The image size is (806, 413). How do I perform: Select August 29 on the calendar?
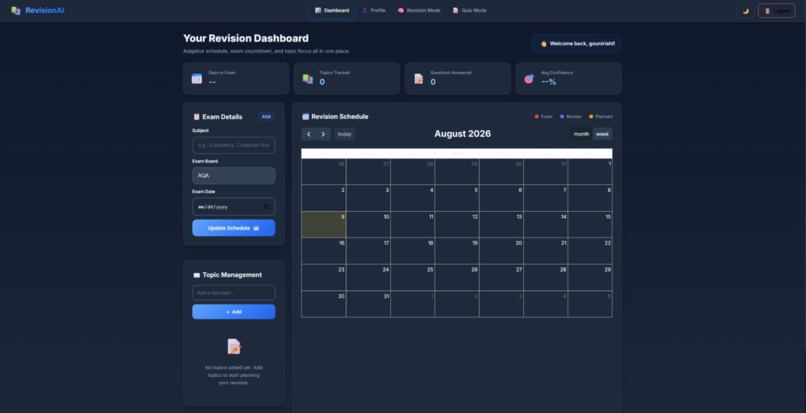coord(590,277)
